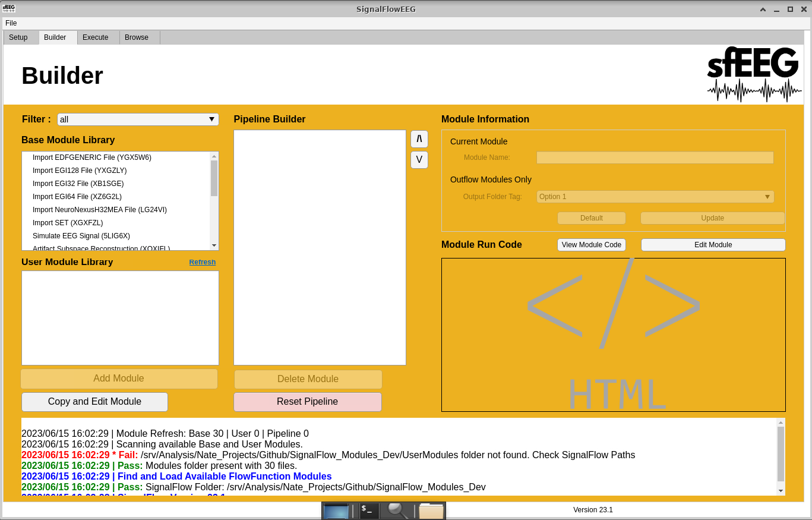Screen dimensions: 812x520
Task: Click the sfEEG logo image
Action: pyautogui.click(x=754, y=74)
